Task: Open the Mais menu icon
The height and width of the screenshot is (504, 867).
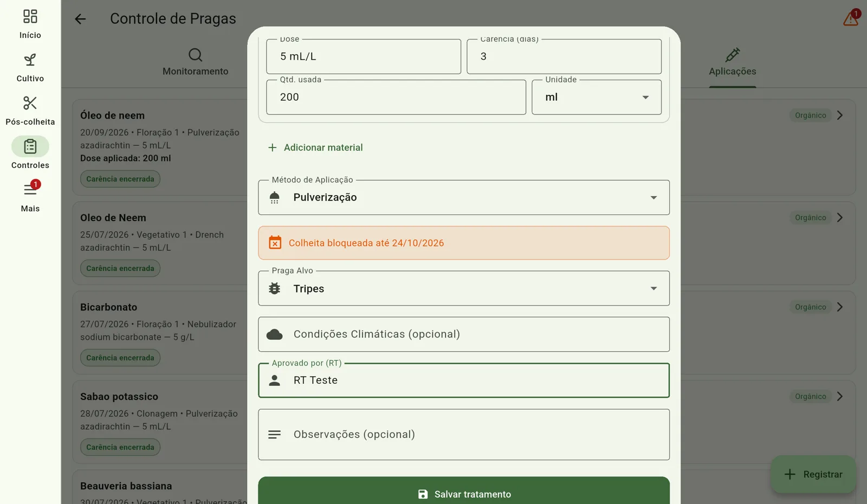Action: [x=30, y=190]
